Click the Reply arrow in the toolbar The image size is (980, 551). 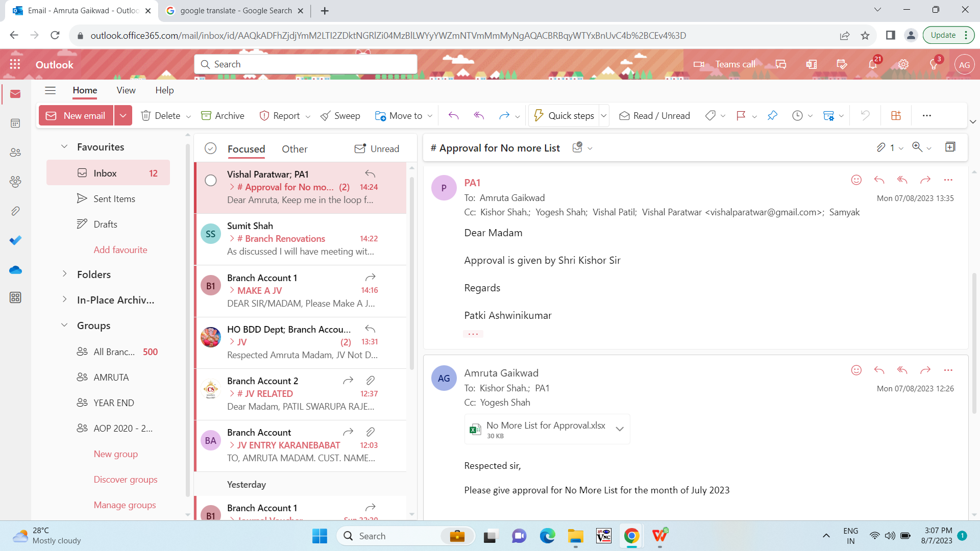pyautogui.click(x=453, y=116)
